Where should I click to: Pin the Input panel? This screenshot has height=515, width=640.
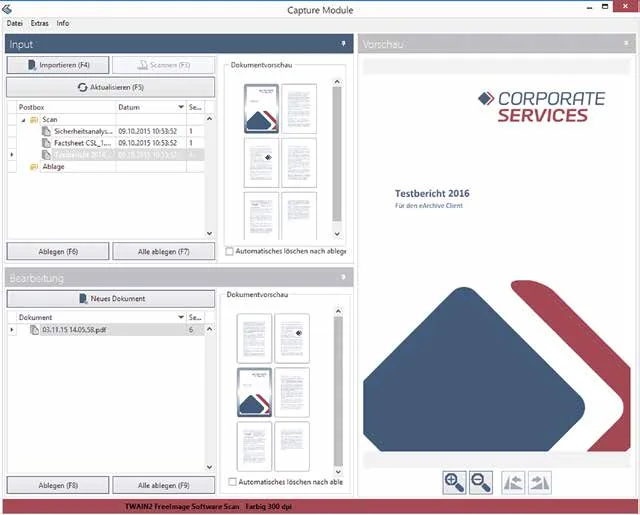(343, 44)
